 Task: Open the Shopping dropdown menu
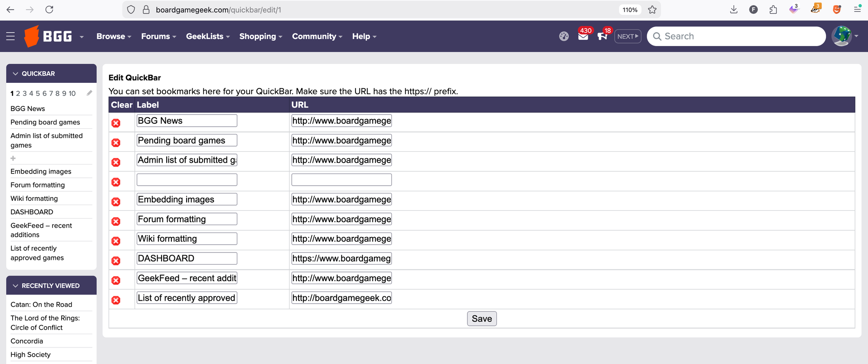click(261, 36)
